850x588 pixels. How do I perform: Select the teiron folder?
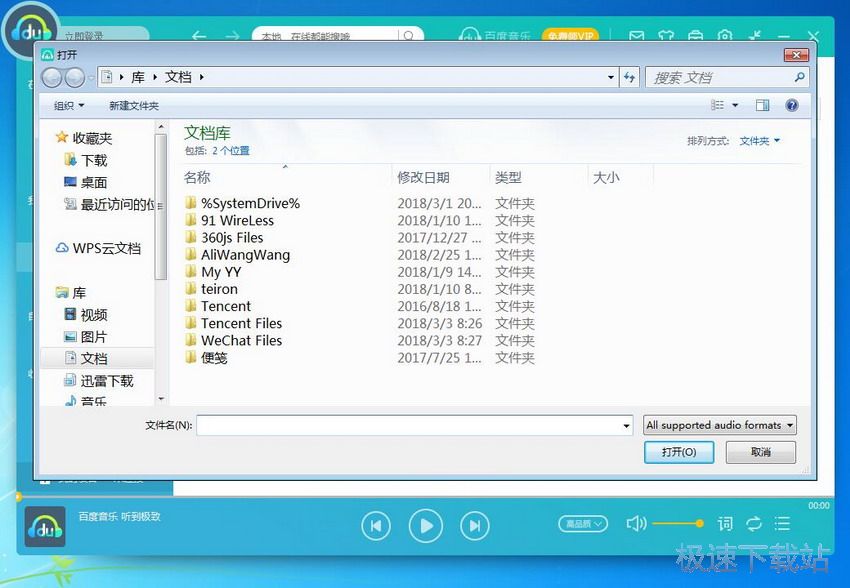click(x=211, y=289)
